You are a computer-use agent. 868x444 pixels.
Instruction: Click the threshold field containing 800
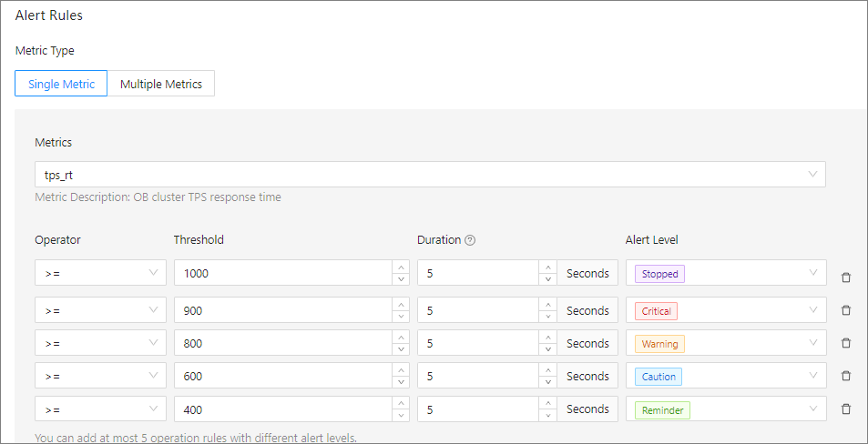coord(282,343)
